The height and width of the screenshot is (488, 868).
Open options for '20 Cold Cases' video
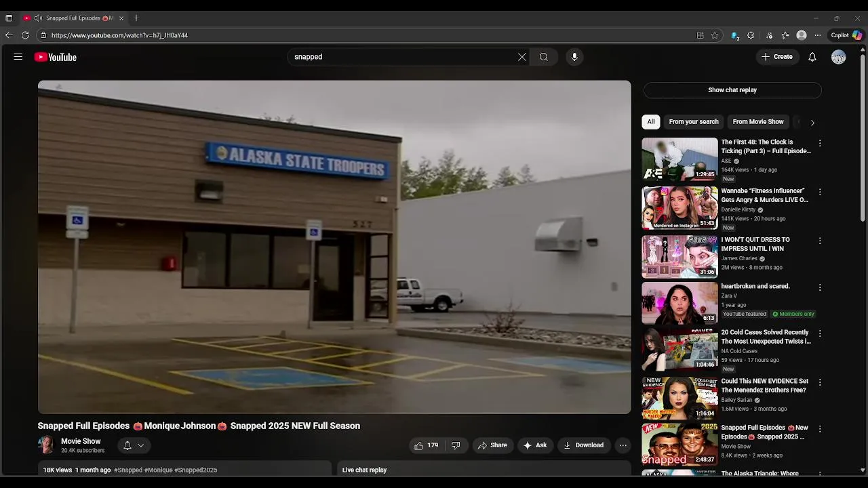click(x=820, y=333)
